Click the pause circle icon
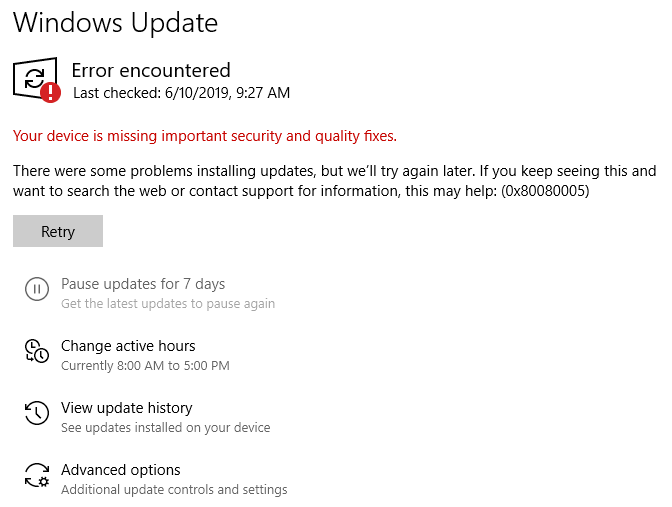 [36, 290]
